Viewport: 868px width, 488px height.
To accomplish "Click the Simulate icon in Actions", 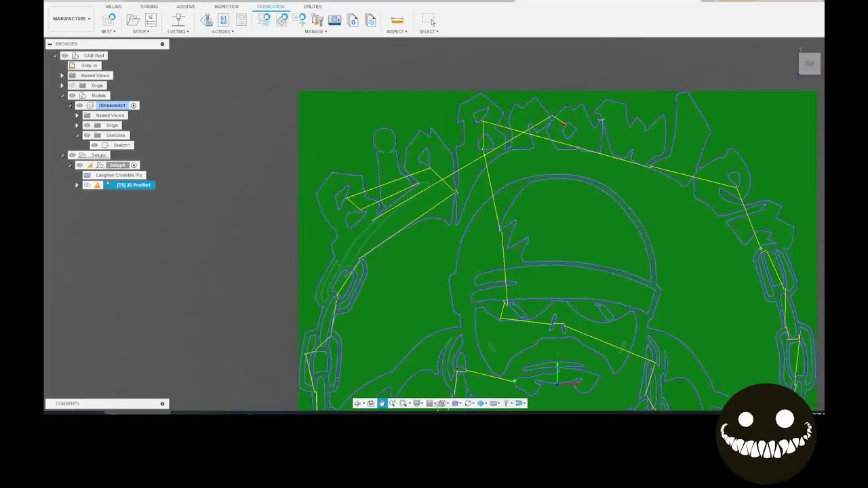I will coord(207,20).
